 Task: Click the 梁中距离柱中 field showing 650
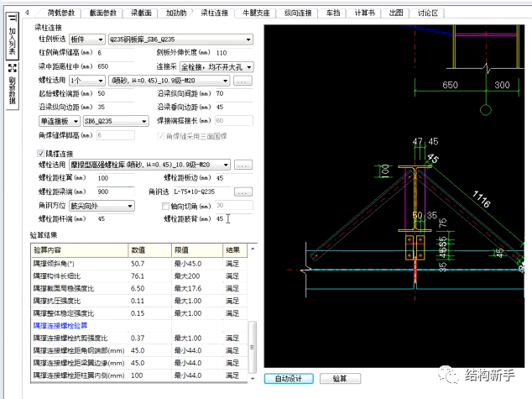coord(115,66)
